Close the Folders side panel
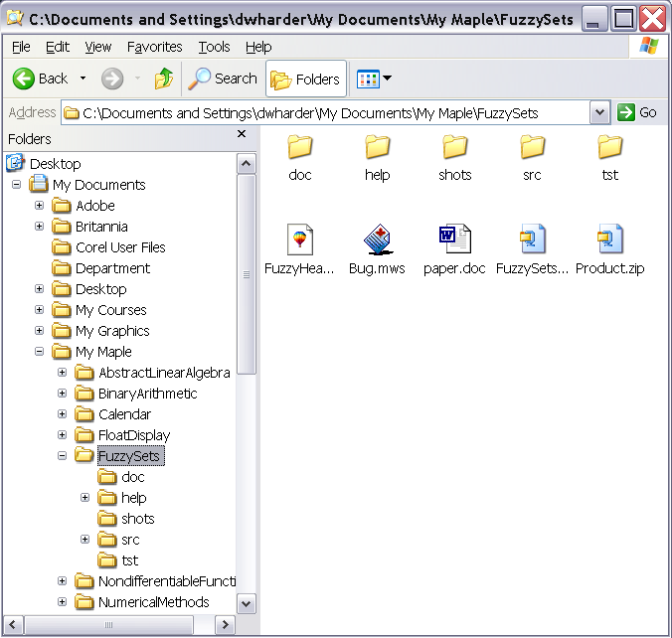Image resolution: width=672 pixels, height=638 pixels. [242, 134]
